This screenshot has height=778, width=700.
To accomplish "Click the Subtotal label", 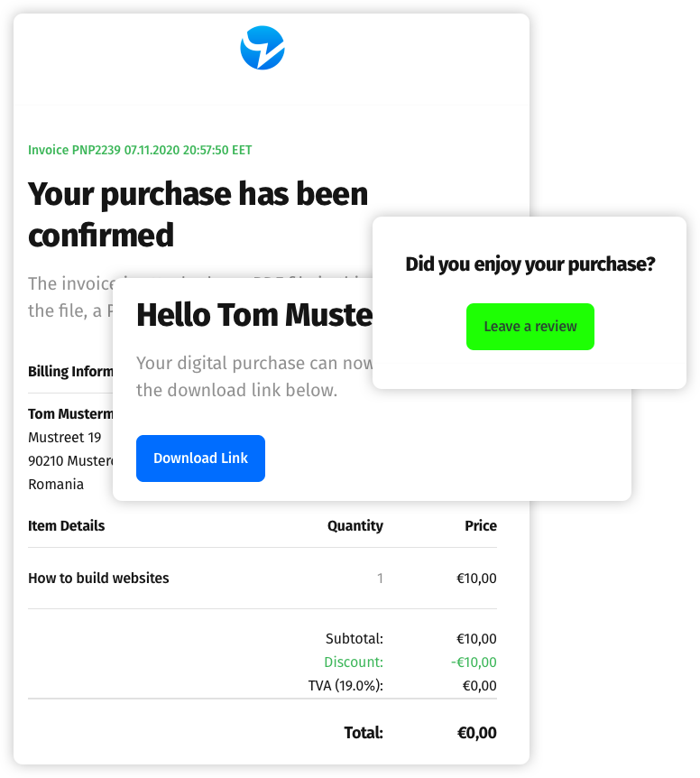I will click(354, 639).
